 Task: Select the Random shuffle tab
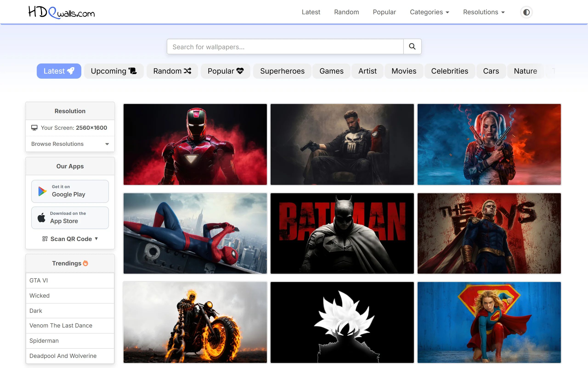click(172, 71)
